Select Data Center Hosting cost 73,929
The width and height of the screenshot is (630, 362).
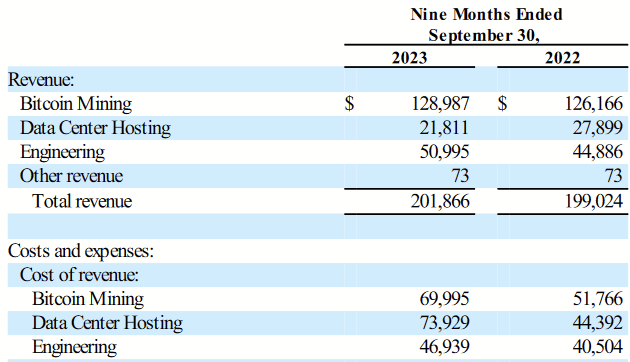click(444, 323)
